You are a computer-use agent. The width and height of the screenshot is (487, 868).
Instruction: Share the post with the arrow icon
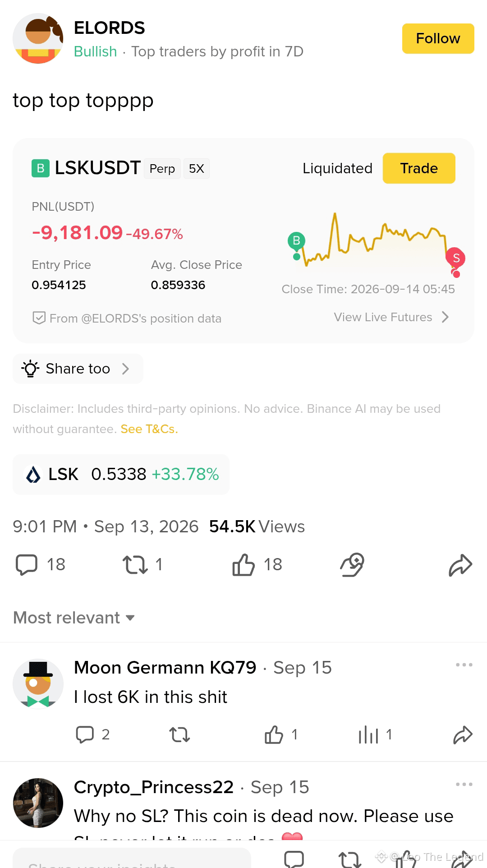[460, 565]
